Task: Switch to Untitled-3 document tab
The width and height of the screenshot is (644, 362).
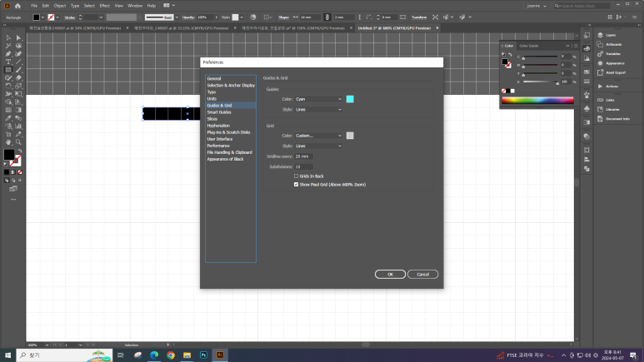Action: (394, 28)
